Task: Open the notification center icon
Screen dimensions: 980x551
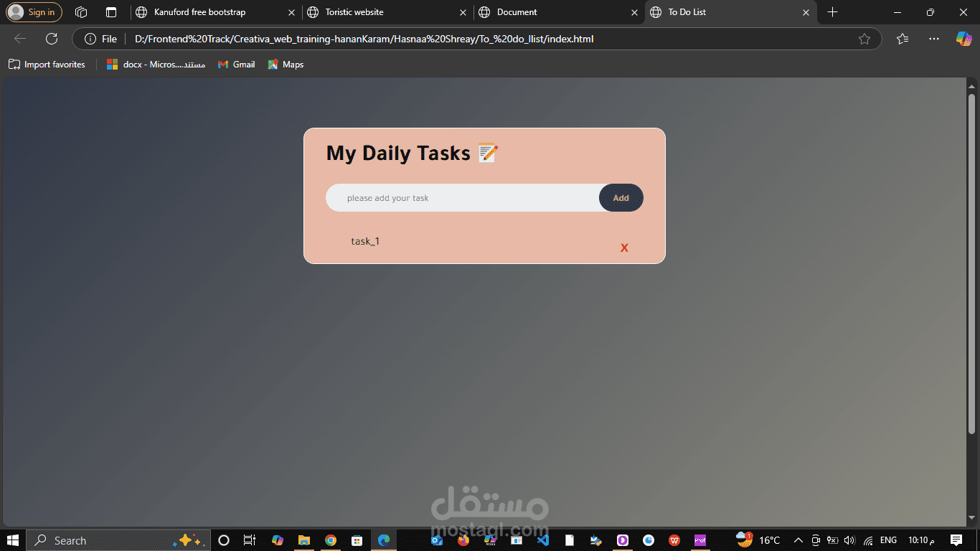Action: pyautogui.click(x=956, y=540)
